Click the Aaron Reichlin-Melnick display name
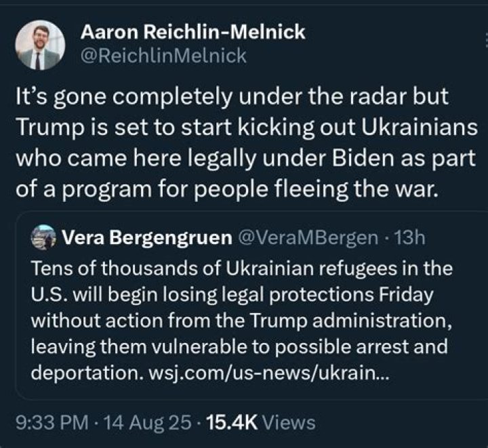The width and height of the screenshot is (488, 448). 193,32
